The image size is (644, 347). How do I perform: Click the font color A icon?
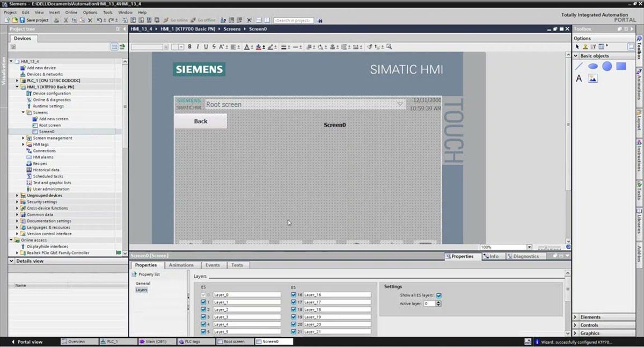pos(246,47)
